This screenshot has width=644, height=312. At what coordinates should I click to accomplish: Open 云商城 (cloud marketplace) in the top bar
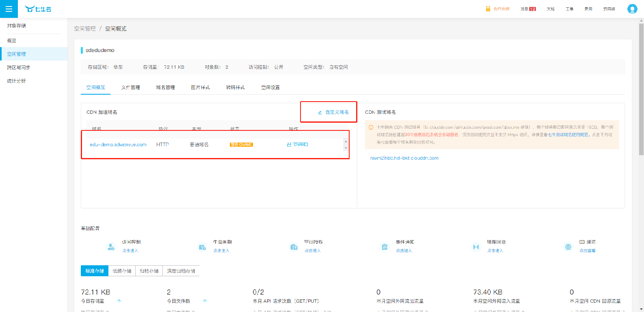pyautogui.click(x=609, y=9)
